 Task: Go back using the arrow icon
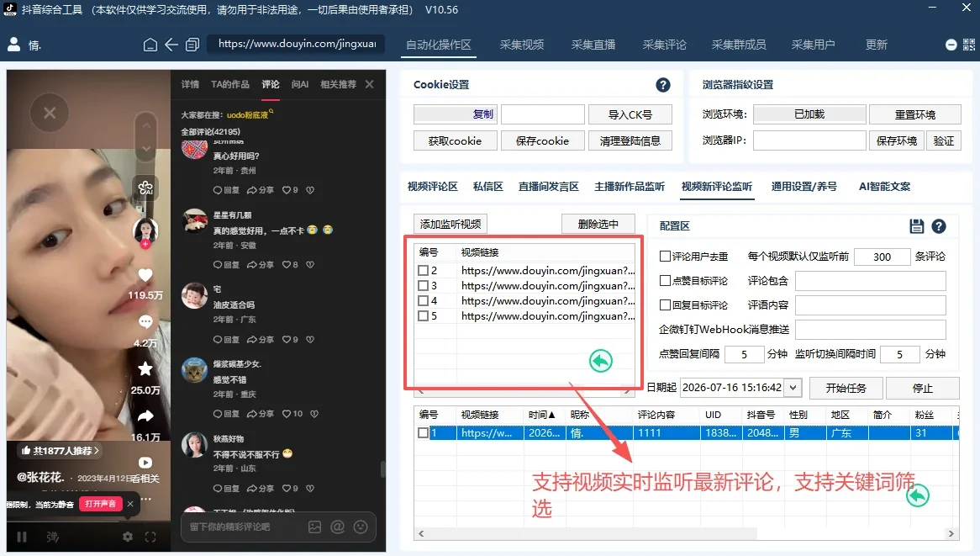(171, 45)
